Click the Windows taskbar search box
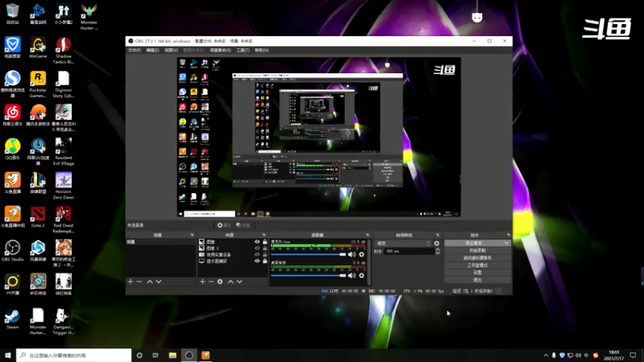The height and width of the screenshot is (362, 644). click(74, 356)
